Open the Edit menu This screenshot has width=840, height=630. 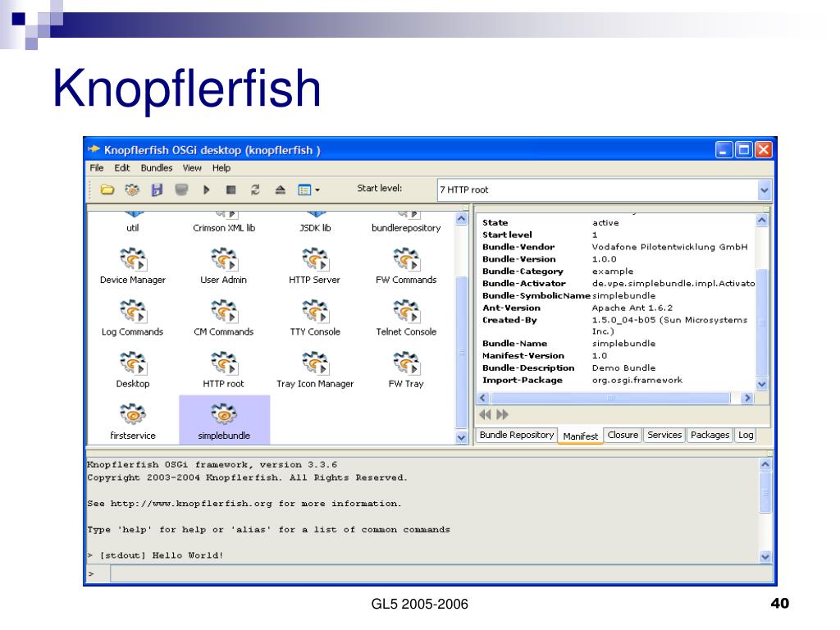click(x=121, y=167)
